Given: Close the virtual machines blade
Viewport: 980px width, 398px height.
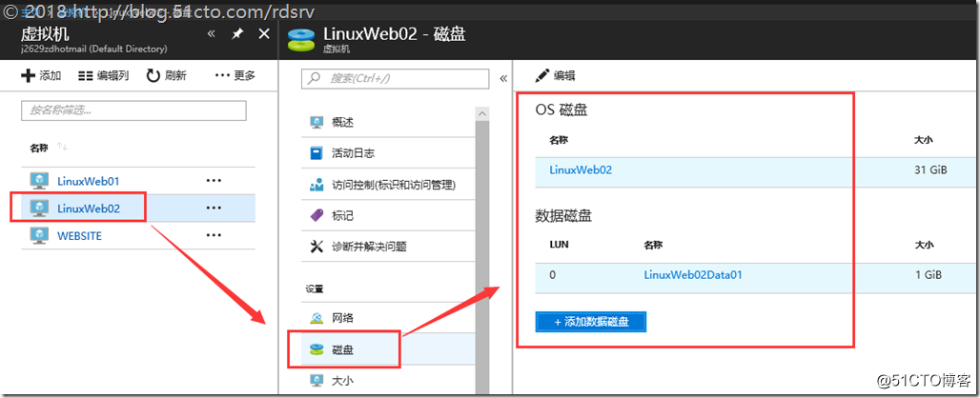Looking at the screenshot, I should tap(264, 33).
